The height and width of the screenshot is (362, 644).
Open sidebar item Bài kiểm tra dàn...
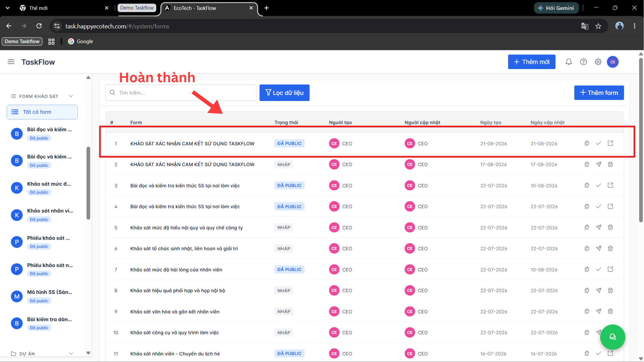[42, 323]
